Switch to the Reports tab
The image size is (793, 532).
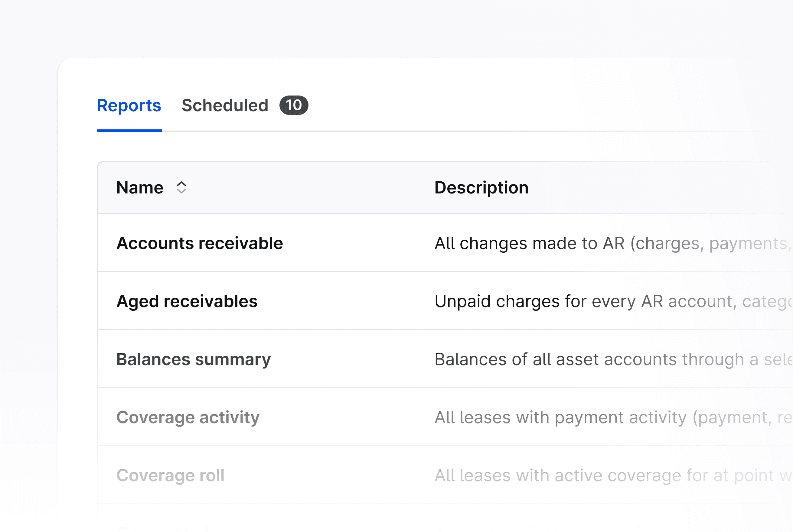[129, 105]
